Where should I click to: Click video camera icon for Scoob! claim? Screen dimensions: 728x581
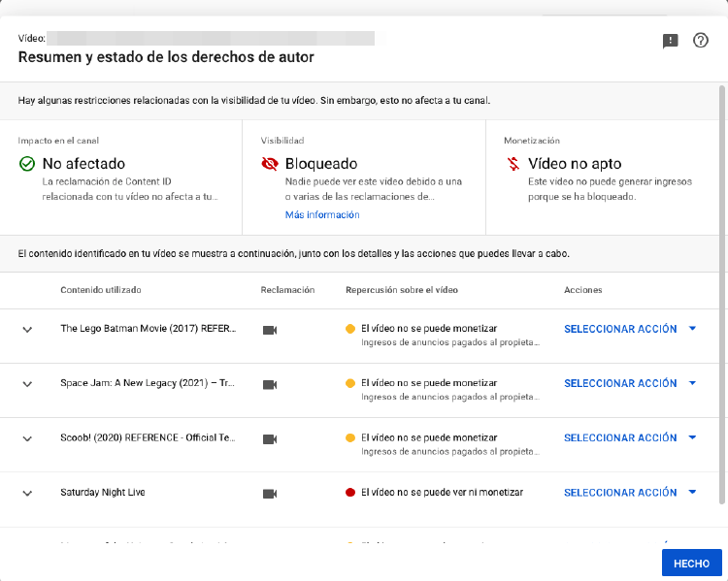point(270,438)
